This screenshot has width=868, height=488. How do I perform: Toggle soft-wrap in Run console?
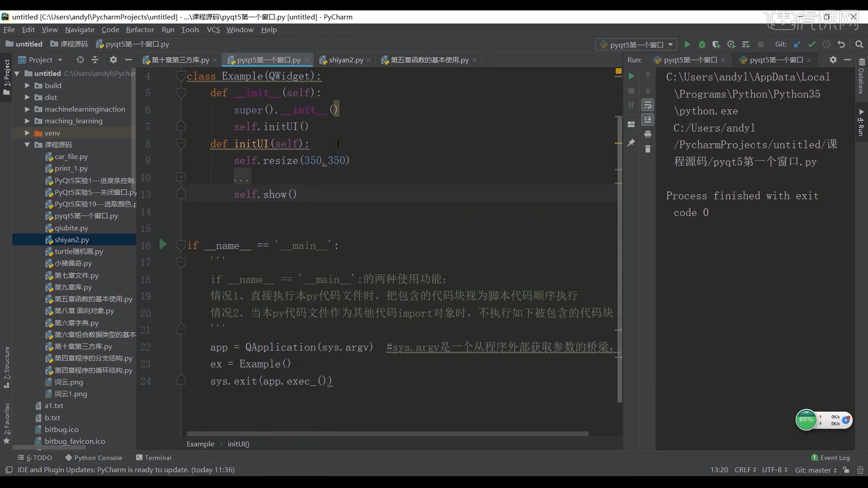648,105
